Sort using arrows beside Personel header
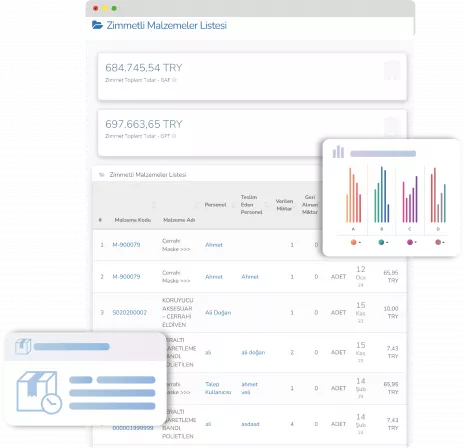The width and height of the screenshot is (465, 448). point(233,205)
